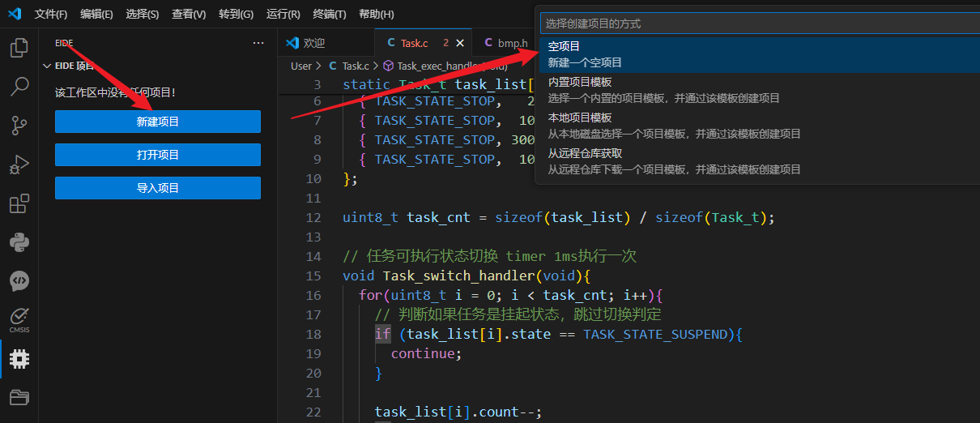Open the 帮助(H) menu

click(376, 15)
